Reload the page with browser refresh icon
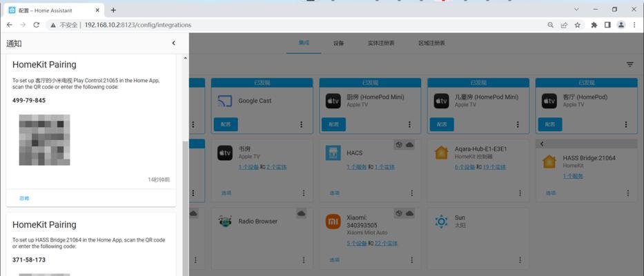644x276 pixels. pos(36,25)
